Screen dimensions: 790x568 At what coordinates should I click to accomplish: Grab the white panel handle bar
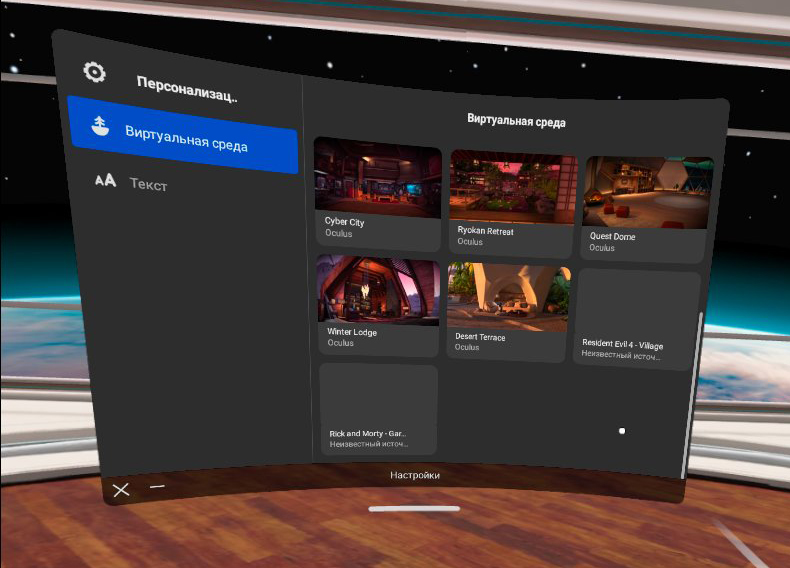click(x=414, y=509)
